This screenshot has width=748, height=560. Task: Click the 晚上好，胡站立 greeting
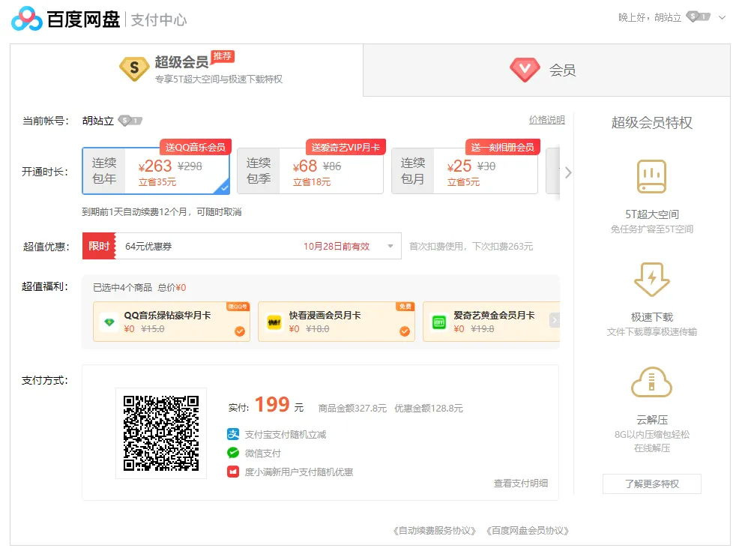[x=650, y=18]
